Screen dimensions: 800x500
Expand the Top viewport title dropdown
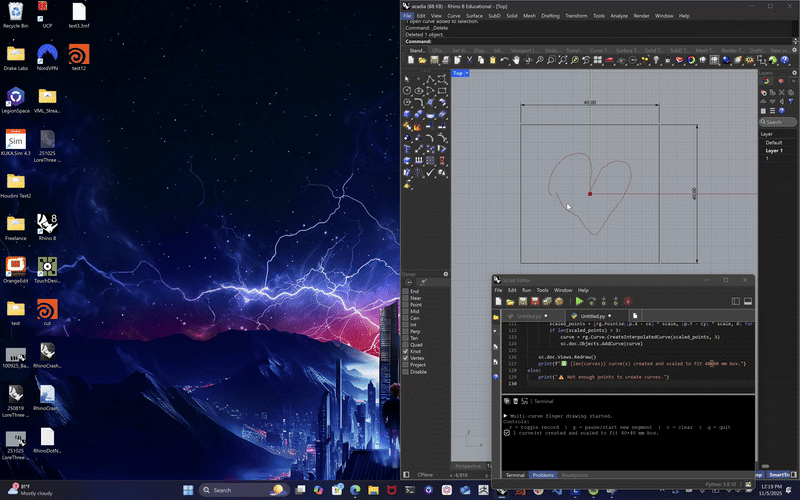(x=466, y=73)
